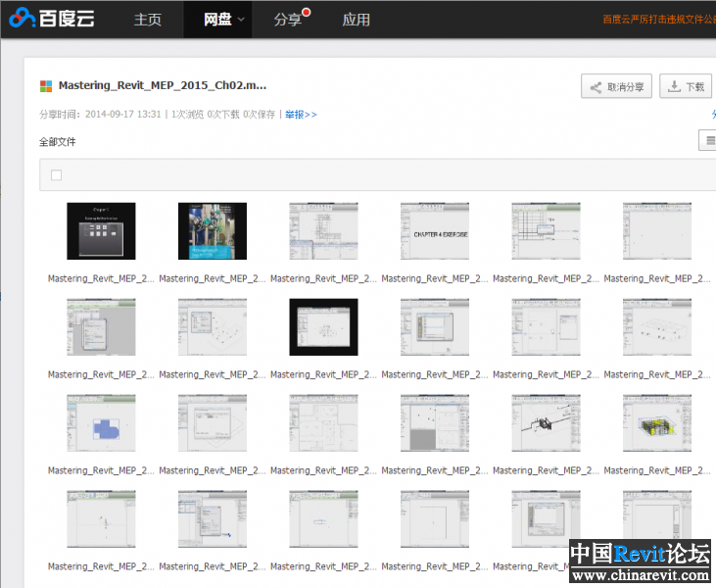The width and height of the screenshot is (716, 588).
Task: Open the 3D piping model thumbnail
Action: 547,423
